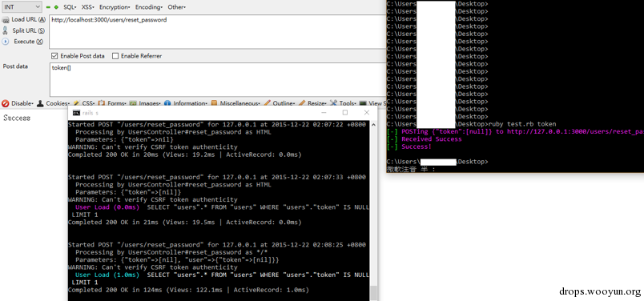This screenshot has height=301, width=644.
Task: Click the Forms clipboard icon
Action: point(101,102)
